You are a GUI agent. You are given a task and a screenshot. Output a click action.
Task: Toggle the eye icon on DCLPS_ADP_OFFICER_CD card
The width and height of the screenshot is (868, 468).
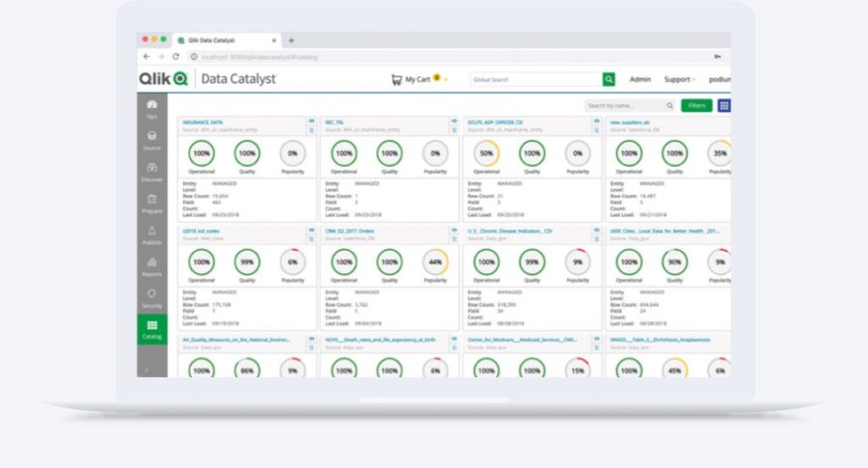596,121
